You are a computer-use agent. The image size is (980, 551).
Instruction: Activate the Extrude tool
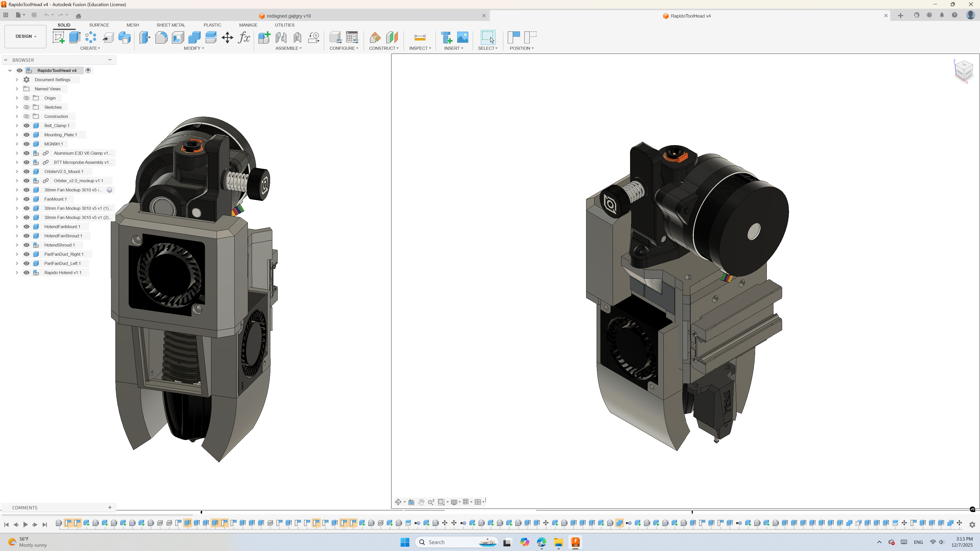coord(75,37)
